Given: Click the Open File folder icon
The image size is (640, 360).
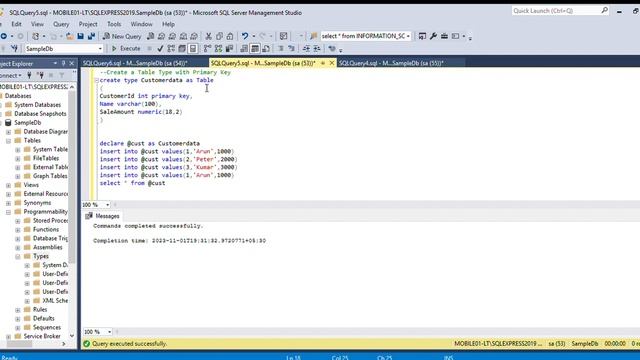Looking at the screenshot, I should (x=70, y=36).
